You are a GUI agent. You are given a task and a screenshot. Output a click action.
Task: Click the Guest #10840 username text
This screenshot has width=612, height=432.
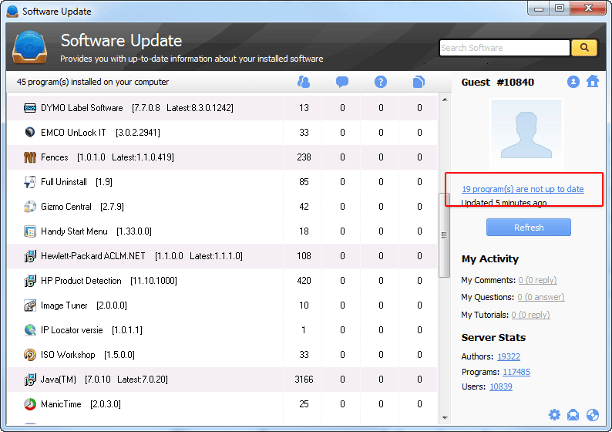(x=498, y=82)
